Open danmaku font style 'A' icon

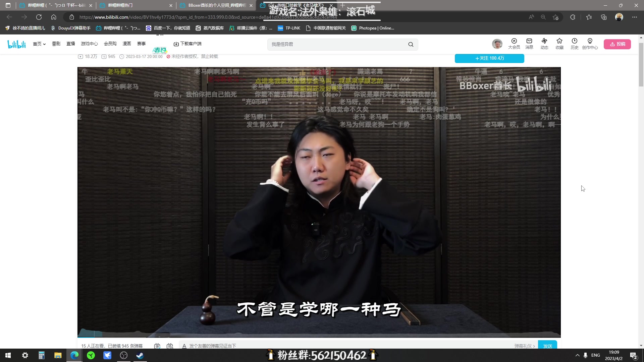tap(184, 346)
